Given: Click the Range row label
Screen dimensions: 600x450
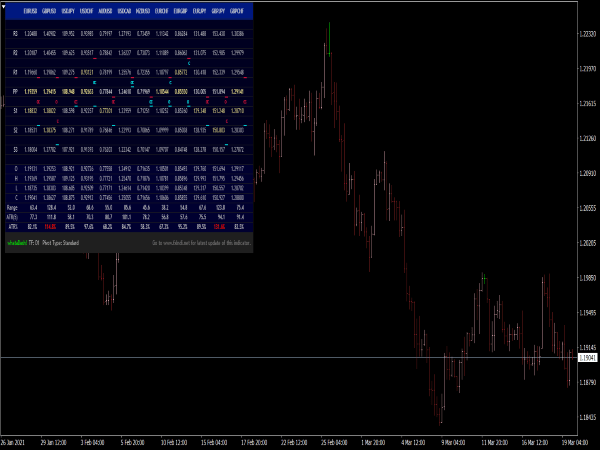Looking at the screenshot, I should (x=12, y=208).
